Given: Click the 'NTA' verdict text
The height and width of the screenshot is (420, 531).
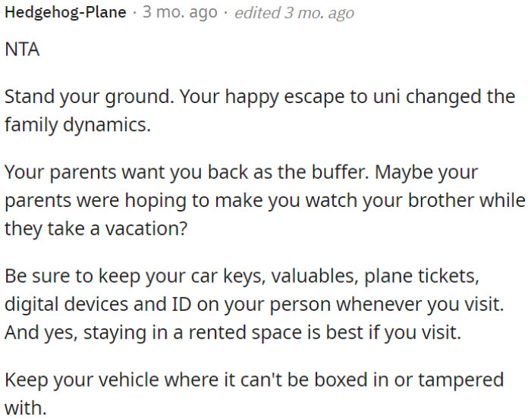Looking at the screenshot, I should tap(22, 50).
